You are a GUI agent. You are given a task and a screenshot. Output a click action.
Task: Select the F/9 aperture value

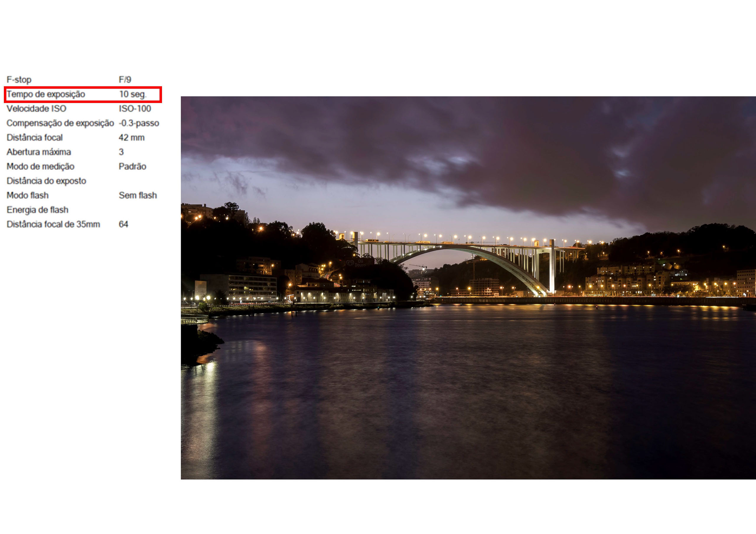tap(125, 80)
